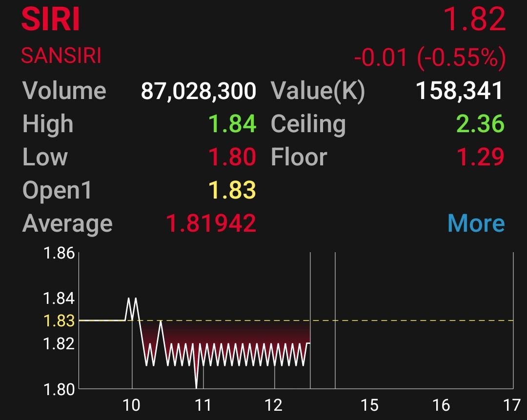Tap the Average value 1.81942
The height and width of the screenshot is (420, 527).
(x=211, y=223)
